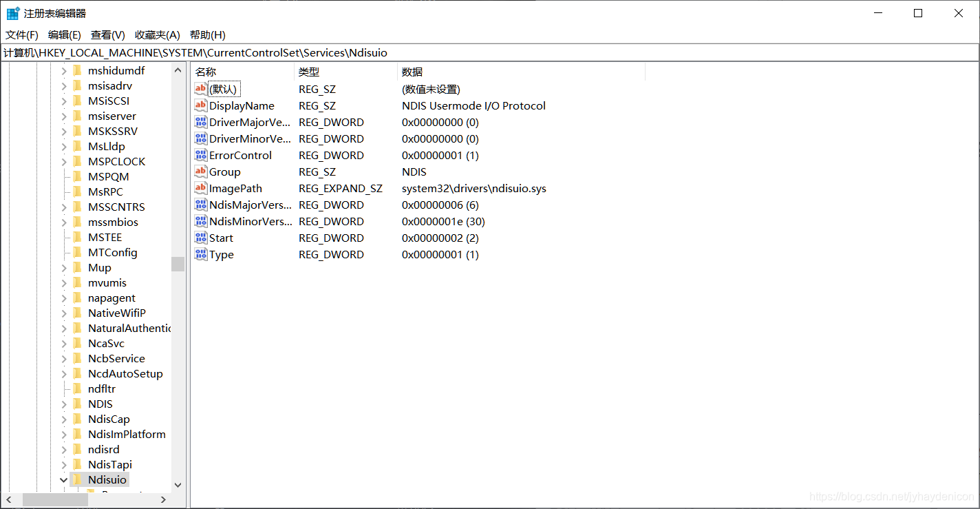Viewport: 980px width, 509px height.
Task: Expand the ndisrd tree node
Action: tap(64, 449)
